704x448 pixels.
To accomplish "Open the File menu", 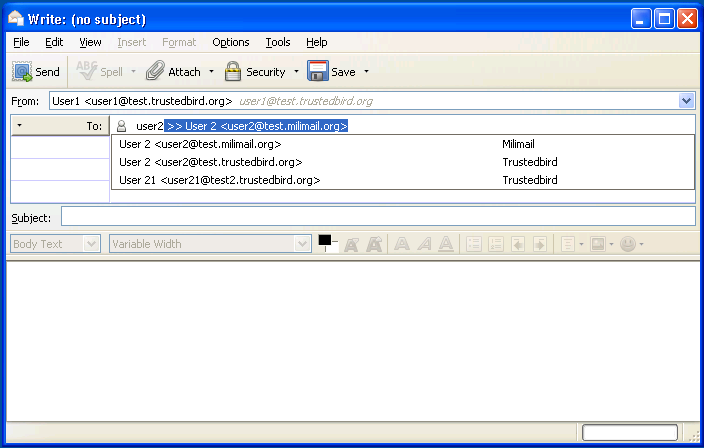I will pyautogui.click(x=21, y=42).
